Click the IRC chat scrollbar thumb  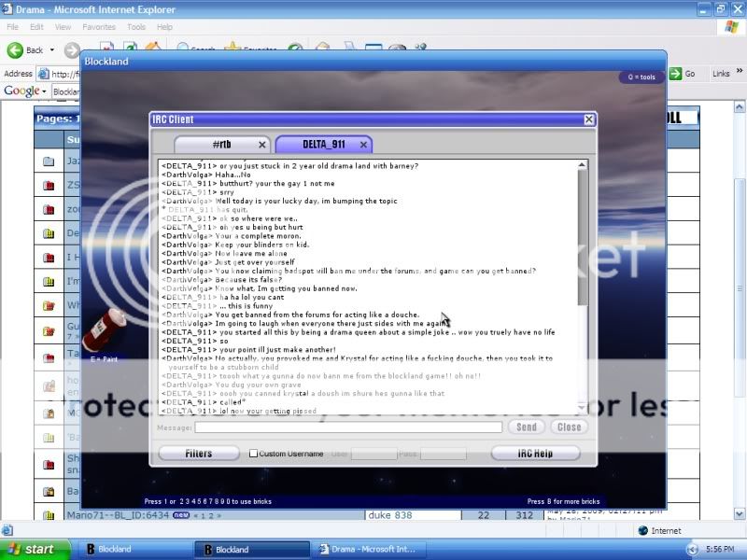coord(582,237)
